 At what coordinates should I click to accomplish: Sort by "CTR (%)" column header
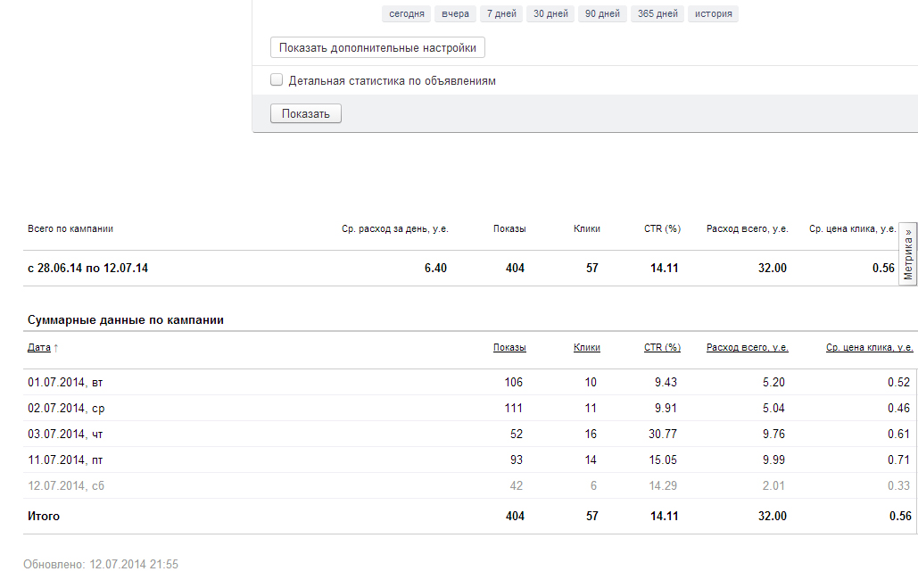pyautogui.click(x=662, y=348)
